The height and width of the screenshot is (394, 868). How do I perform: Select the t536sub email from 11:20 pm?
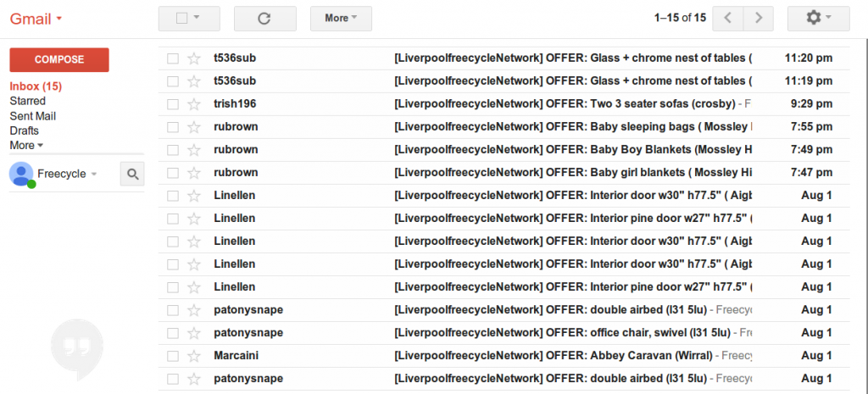[x=173, y=58]
